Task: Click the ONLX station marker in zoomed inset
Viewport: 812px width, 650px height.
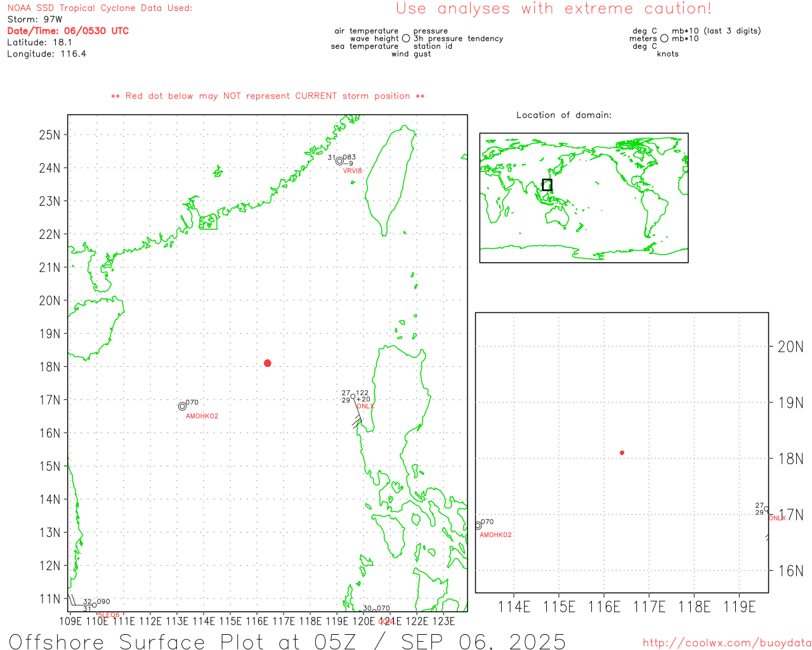Action: pyautogui.click(x=766, y=509)
